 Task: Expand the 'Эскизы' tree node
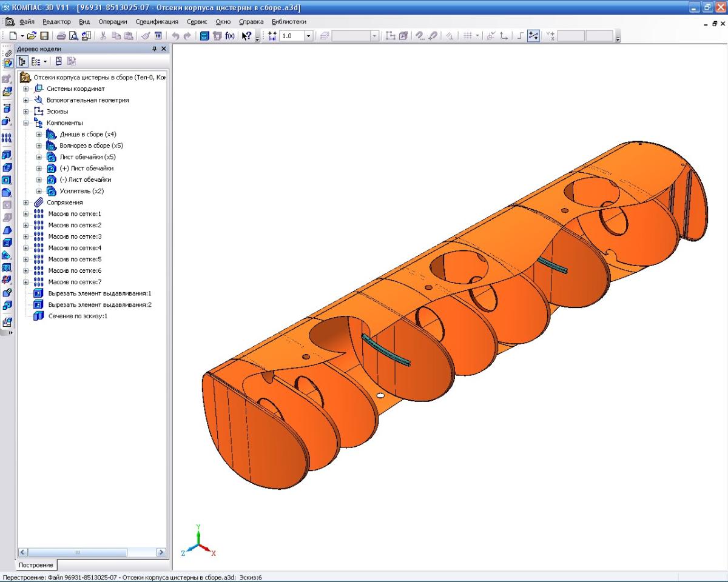(26, 112)
